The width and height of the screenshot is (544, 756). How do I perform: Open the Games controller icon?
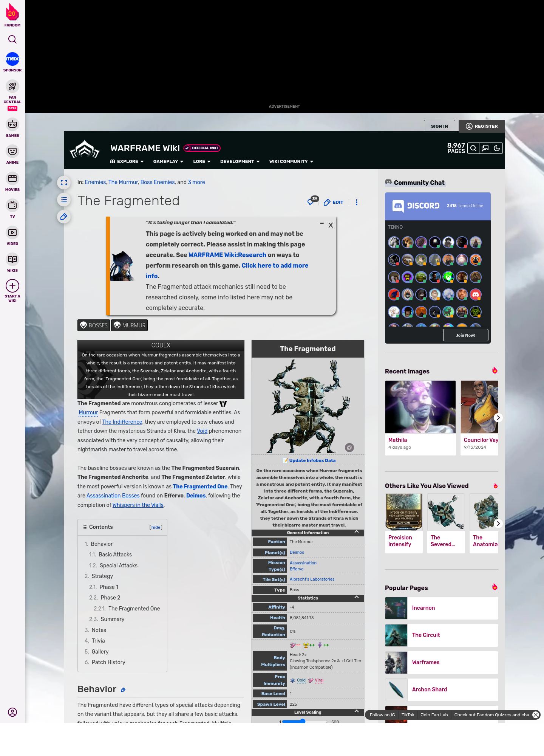click(x=12, y=124)
